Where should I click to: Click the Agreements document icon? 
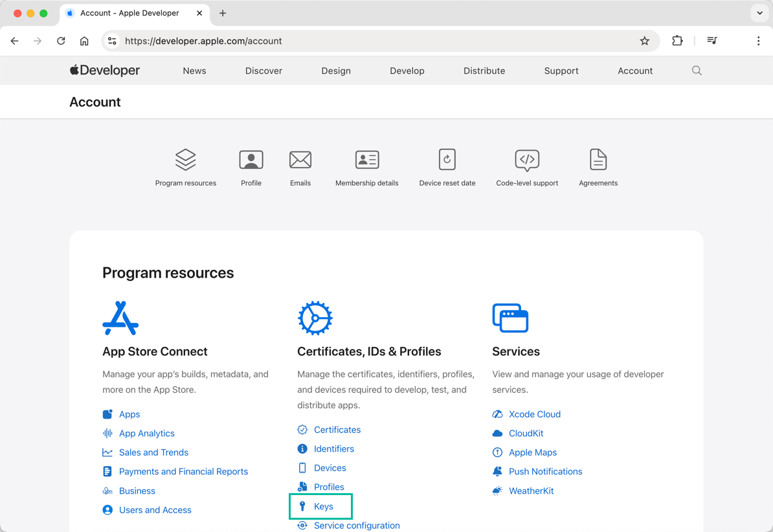pos(598,160)
